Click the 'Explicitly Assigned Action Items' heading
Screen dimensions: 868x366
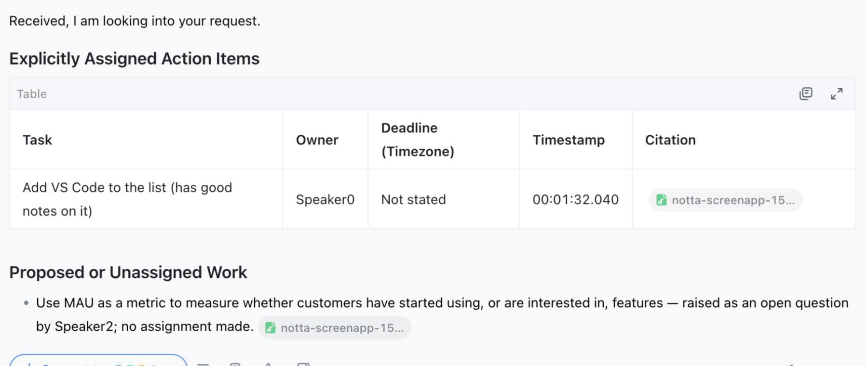point(135,59)
